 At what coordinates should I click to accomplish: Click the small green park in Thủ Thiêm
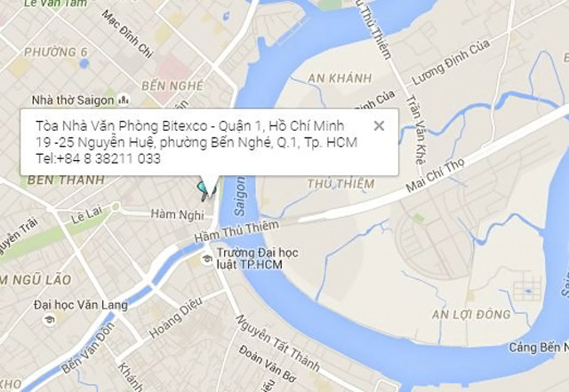[x=419, y=218]
